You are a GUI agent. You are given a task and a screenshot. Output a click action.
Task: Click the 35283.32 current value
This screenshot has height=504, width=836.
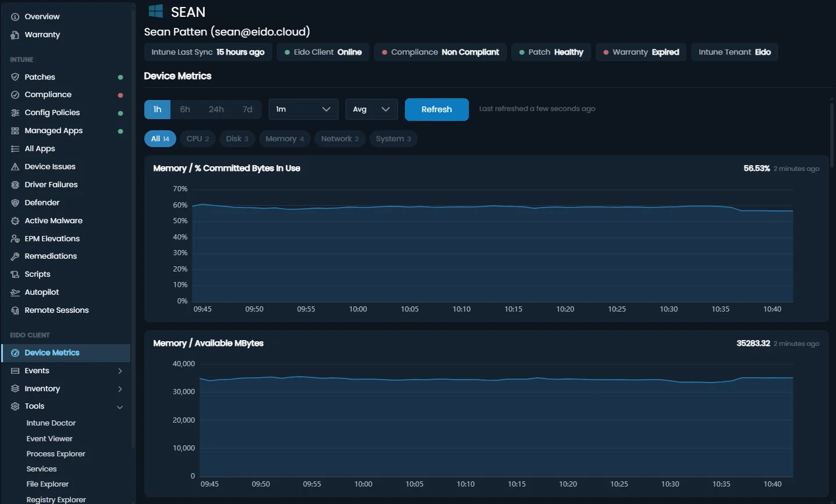click(753, 344)
